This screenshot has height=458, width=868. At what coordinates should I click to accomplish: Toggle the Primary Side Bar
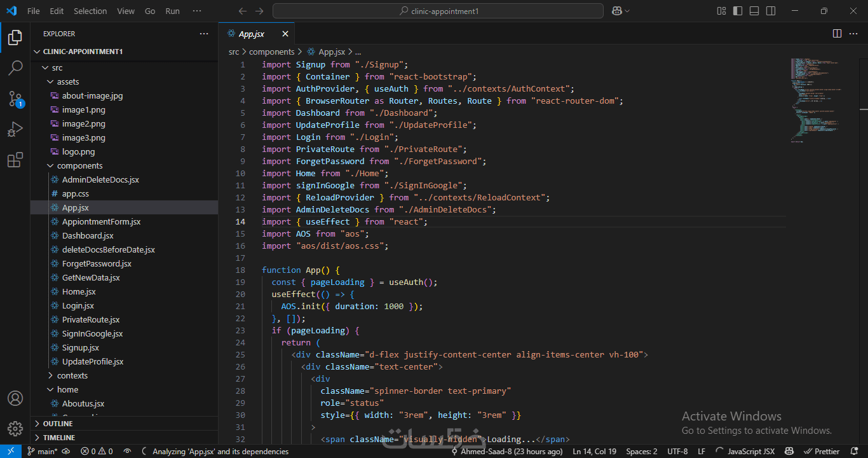pos(738,11)
